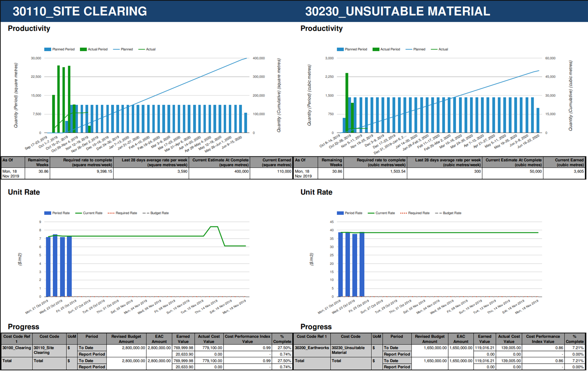Click the 30230_Unsuitable Material cost code cell

(350, 350)
